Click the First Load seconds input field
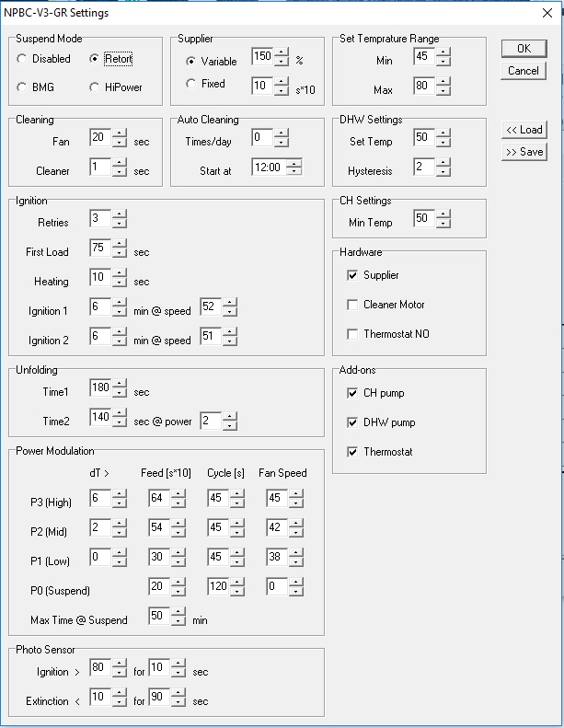Image resolution: width=564 pixels, height=728 pixels. pos(100,248)
